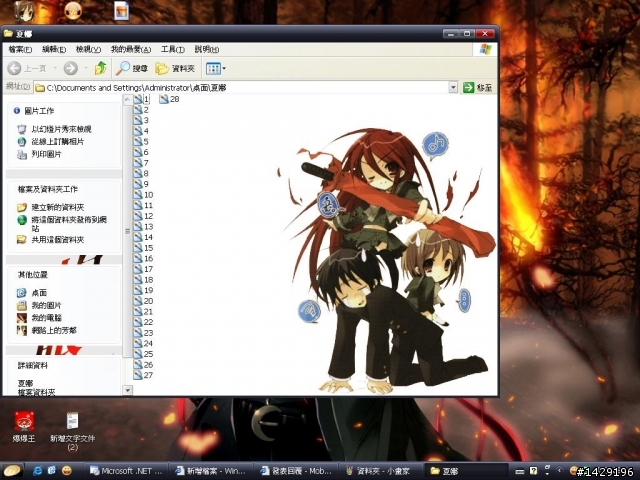Switch to 資料夾 - 小畫家 taskbar window
640x480 pixels.
380,471
